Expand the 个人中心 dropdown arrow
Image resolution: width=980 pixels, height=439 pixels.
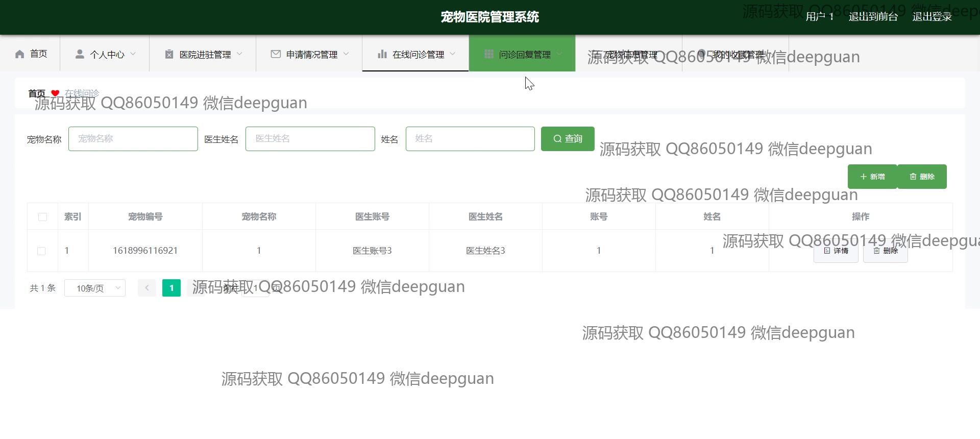tap(133, 54)
